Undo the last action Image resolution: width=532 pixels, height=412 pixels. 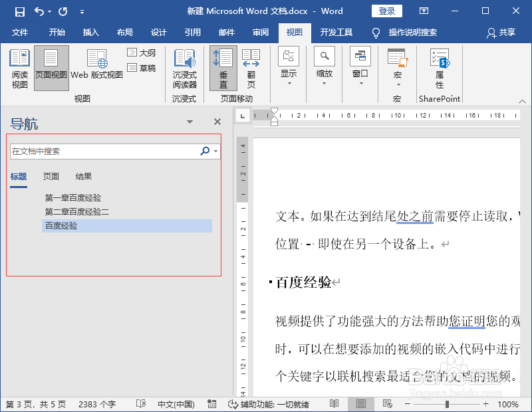click(39, 11)
